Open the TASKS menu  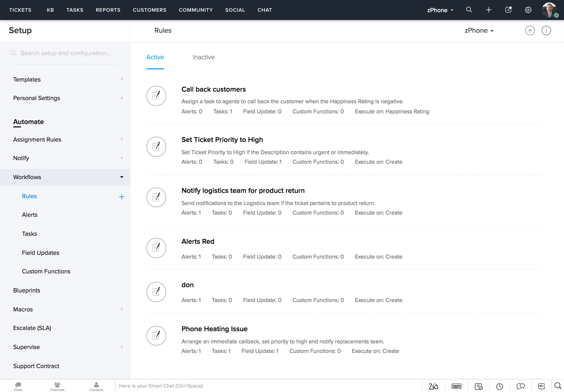tap(75, 10)
